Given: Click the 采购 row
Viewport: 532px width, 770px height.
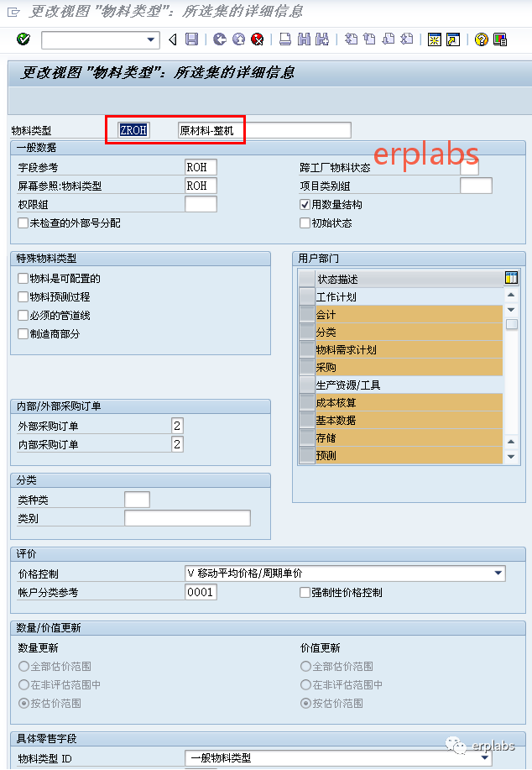Looking at the screenshot, I should 409,367.
